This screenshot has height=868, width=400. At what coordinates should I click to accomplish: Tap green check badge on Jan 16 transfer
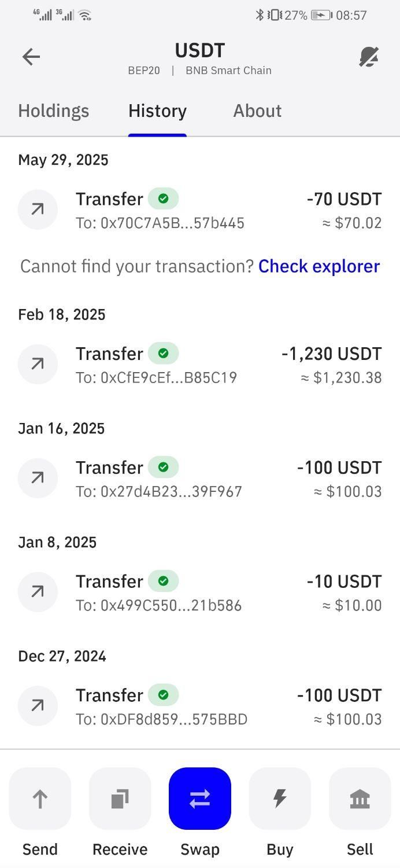click(163, 466)
